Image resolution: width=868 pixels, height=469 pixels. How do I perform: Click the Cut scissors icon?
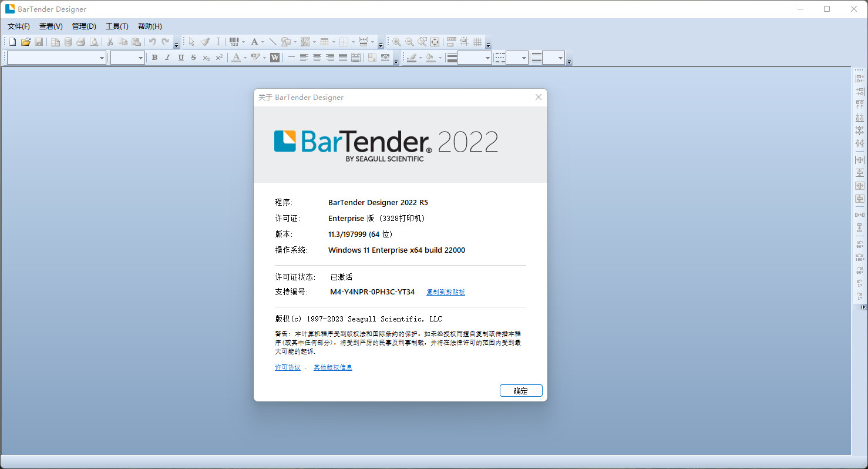point(110,42)
